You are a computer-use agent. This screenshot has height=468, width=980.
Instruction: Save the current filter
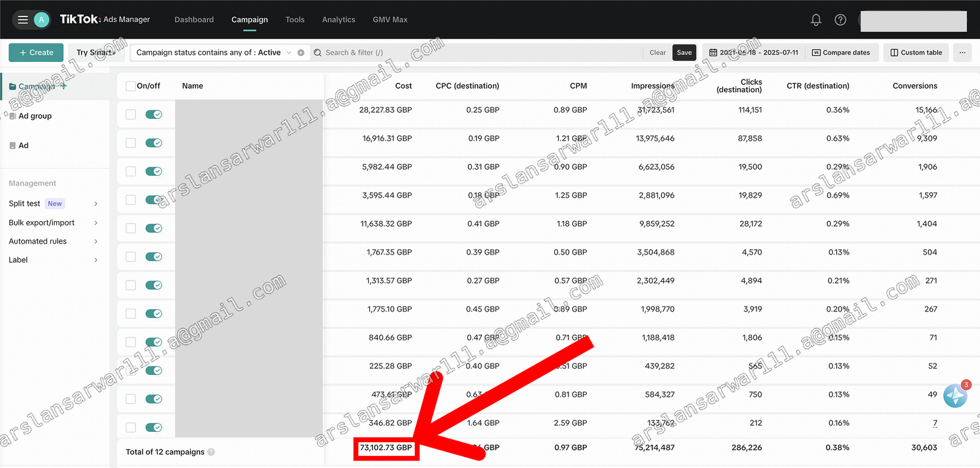(684, 53)
